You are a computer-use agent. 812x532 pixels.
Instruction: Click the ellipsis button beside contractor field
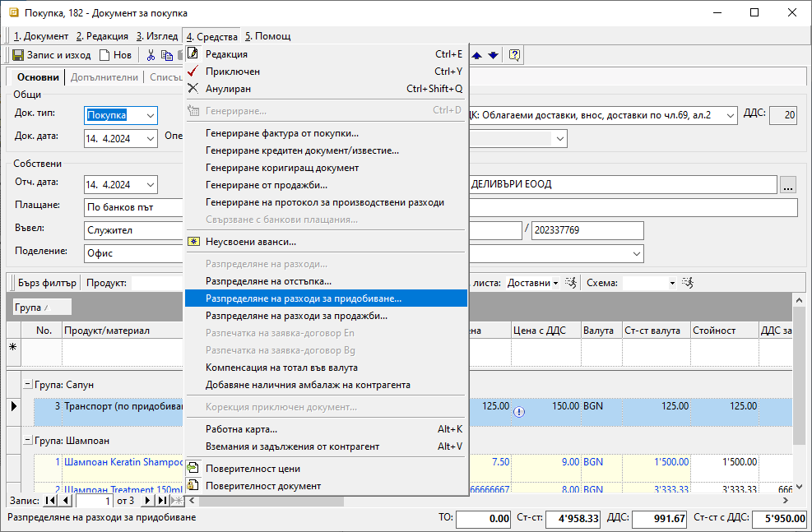point(788,185)
